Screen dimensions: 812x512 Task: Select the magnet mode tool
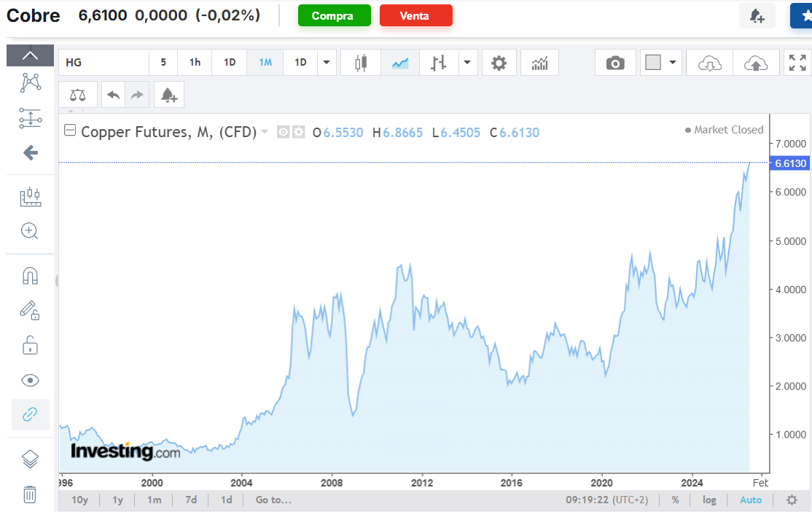click(x=30, y=276)
